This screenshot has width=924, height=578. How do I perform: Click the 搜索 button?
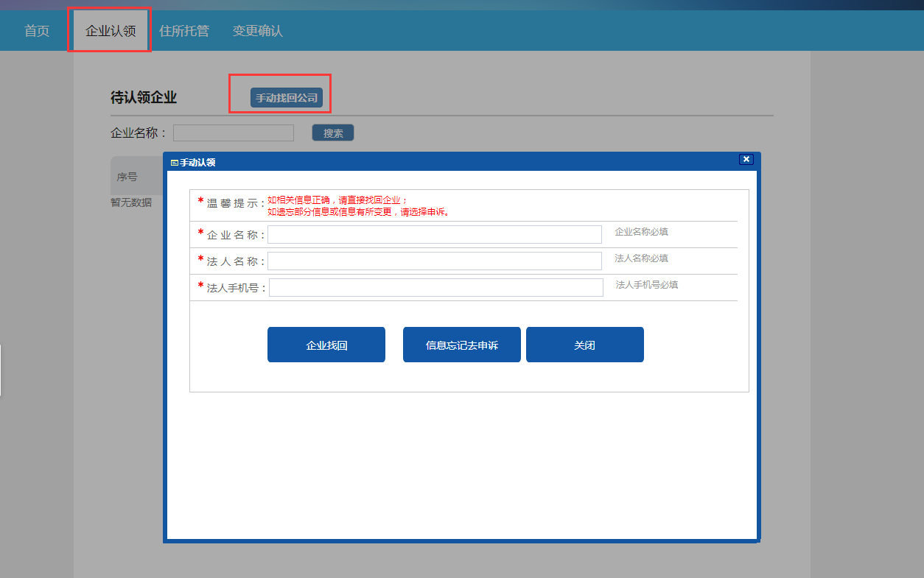[333, 133]
